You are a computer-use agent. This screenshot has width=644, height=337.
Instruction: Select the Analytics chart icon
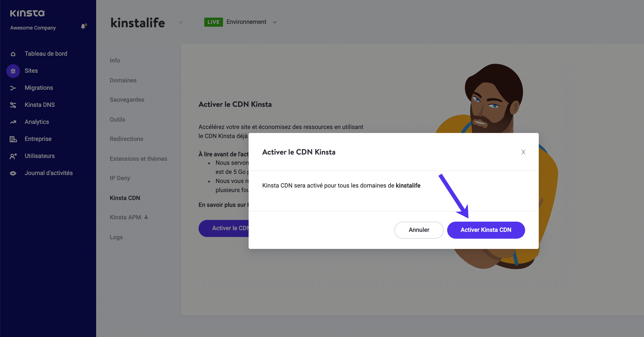13,122
